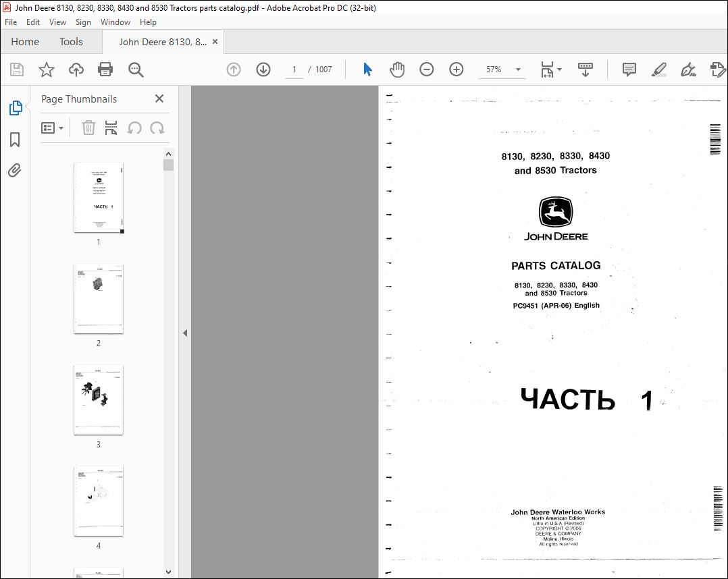This screenshot has width=728, height=579.
Task: Open zoom level dropdown arrow
Action: click(x=518, y=70)
